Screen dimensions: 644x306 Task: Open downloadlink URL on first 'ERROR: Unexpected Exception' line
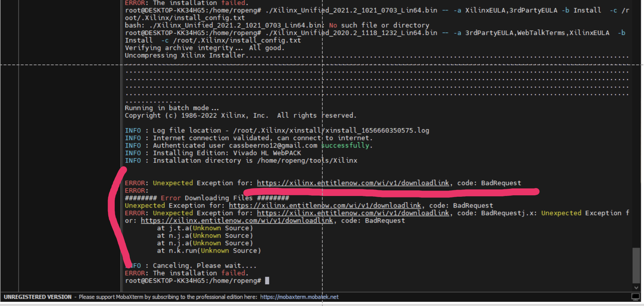pyautogui.click(x=353, y=183)
